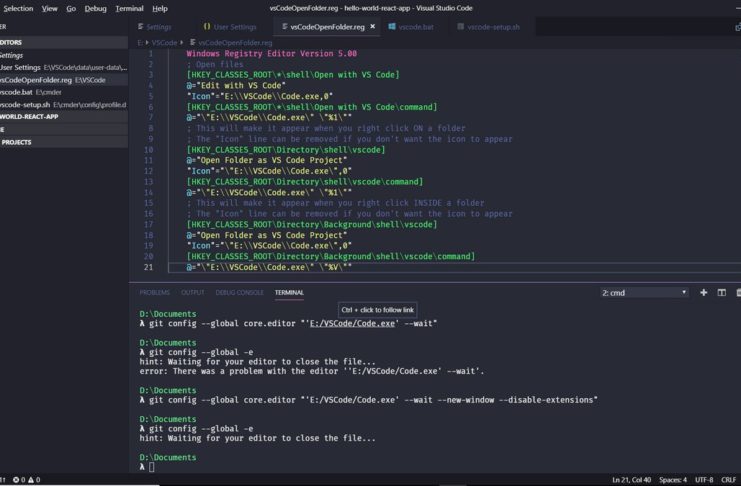Click line number 21 in the gutter
Screen dimensions: 741x486
148,267
